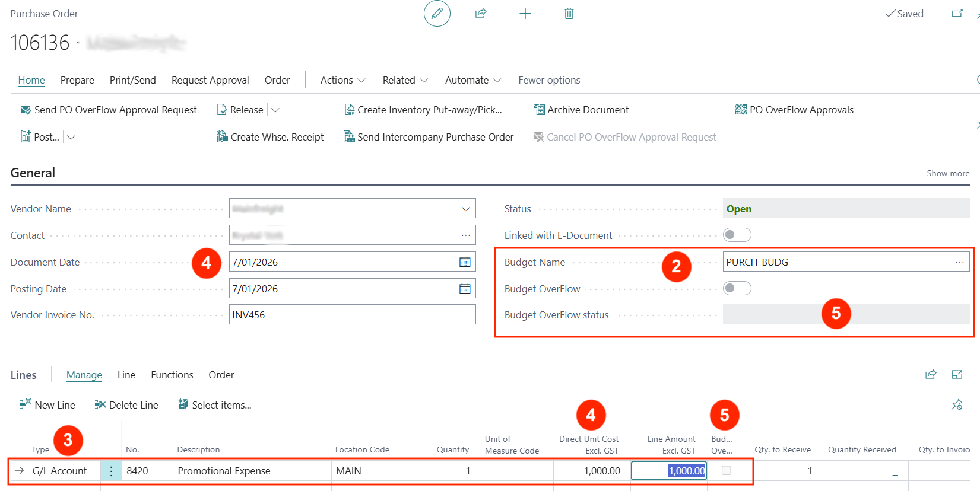Click three-dot menu on G/L Account line

point(111,471)
